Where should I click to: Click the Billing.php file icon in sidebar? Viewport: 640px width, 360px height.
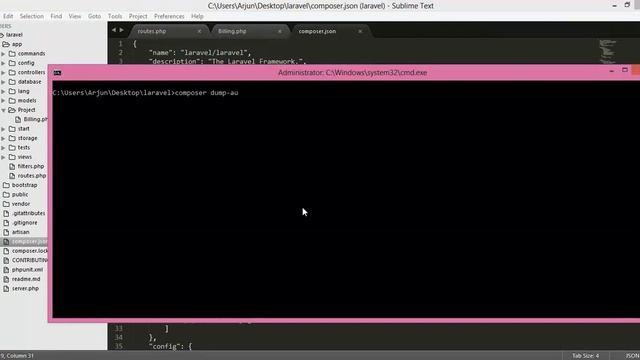point(18,119)
